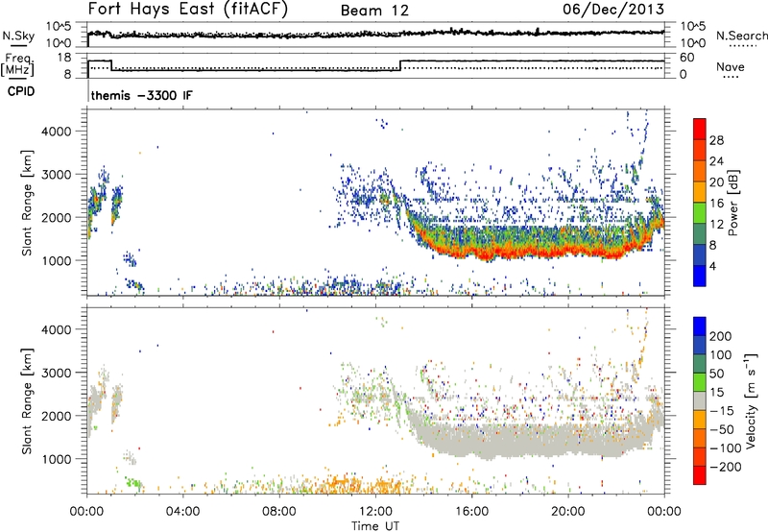768x532 pixels.
Task: Click the '18' tick on frequency axis
Action: 64,58
